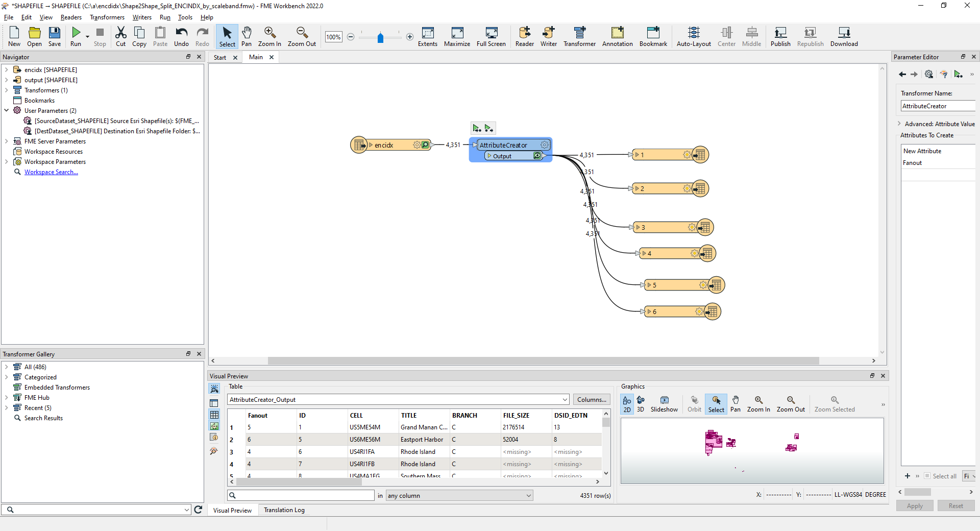The image size is (980, 531).
Task: Open the Writers menu
Action: click(142, 17)
